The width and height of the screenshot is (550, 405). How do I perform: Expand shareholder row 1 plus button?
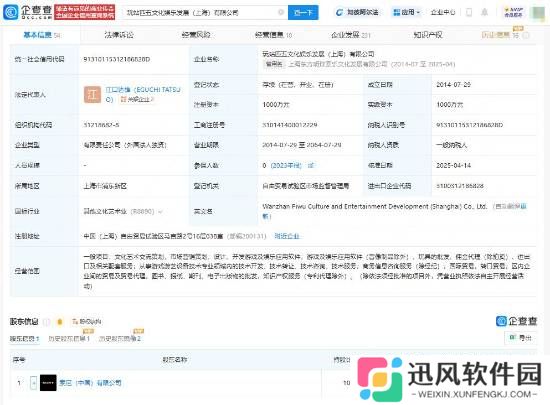tap(34, 383)
